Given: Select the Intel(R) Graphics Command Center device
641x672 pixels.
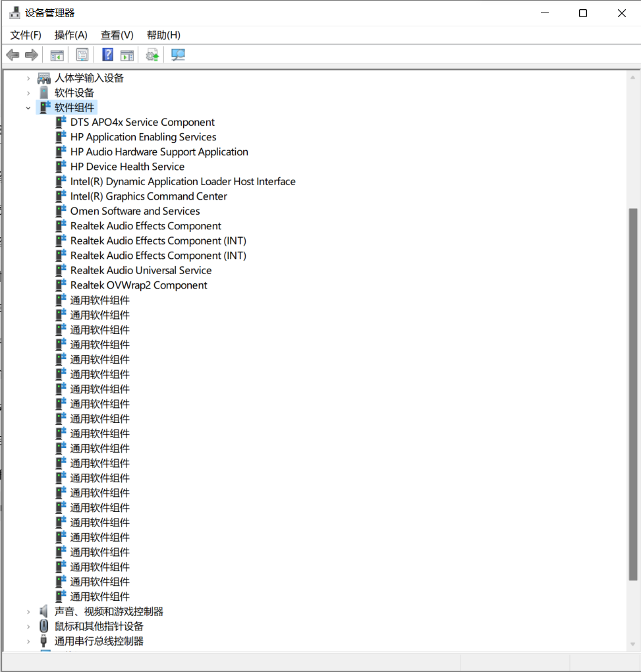Looking at the screenshot, I should (x=148, y=196).
